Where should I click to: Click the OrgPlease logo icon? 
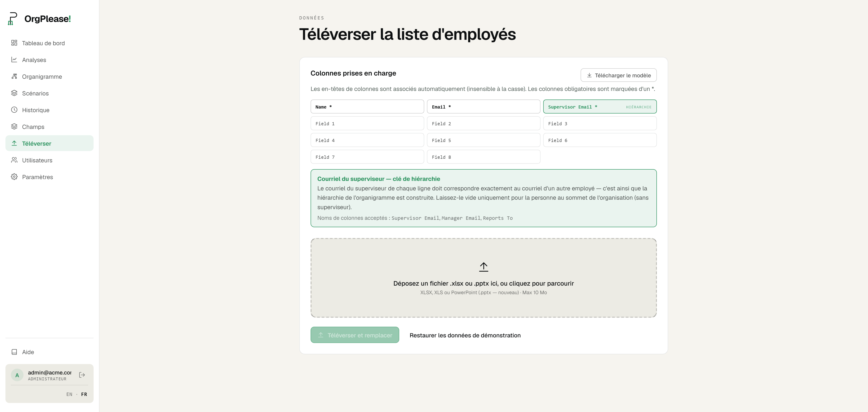(12, 19)
